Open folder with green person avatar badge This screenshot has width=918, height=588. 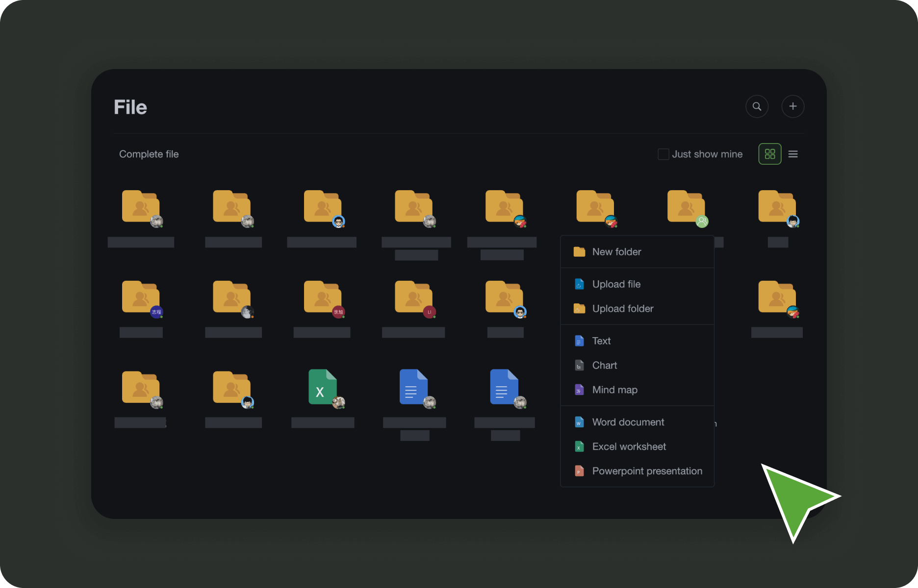click(x=686, y=207)
